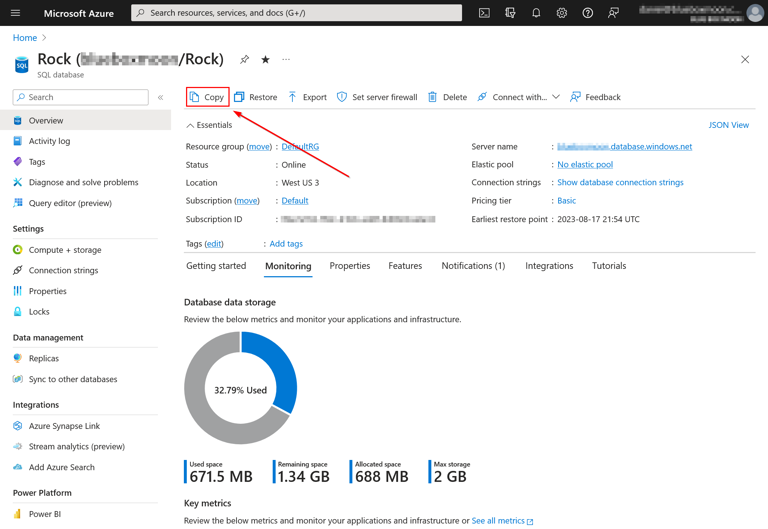Click the Export toolbar button

307,97
